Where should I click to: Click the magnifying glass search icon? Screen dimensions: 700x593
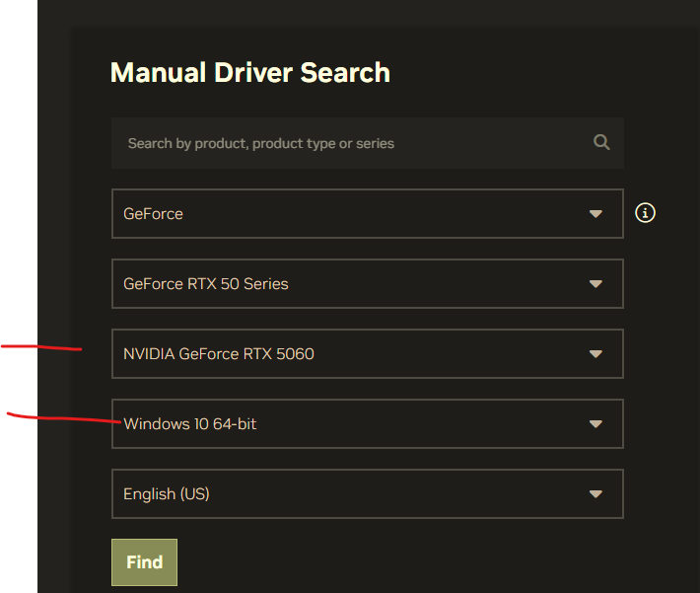(x=601, y=142)
